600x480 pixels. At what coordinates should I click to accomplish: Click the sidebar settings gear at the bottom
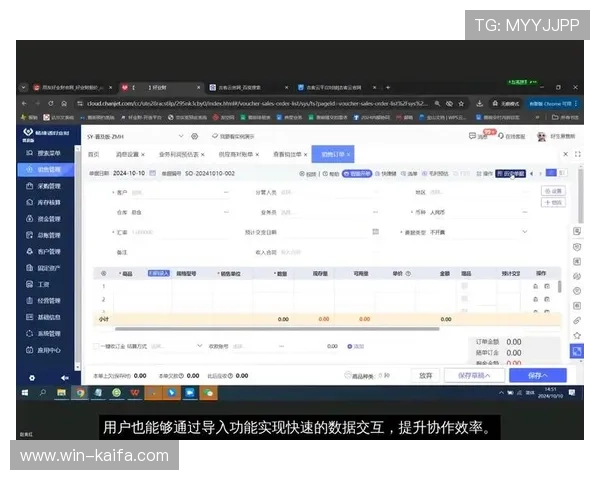point(32,378)
